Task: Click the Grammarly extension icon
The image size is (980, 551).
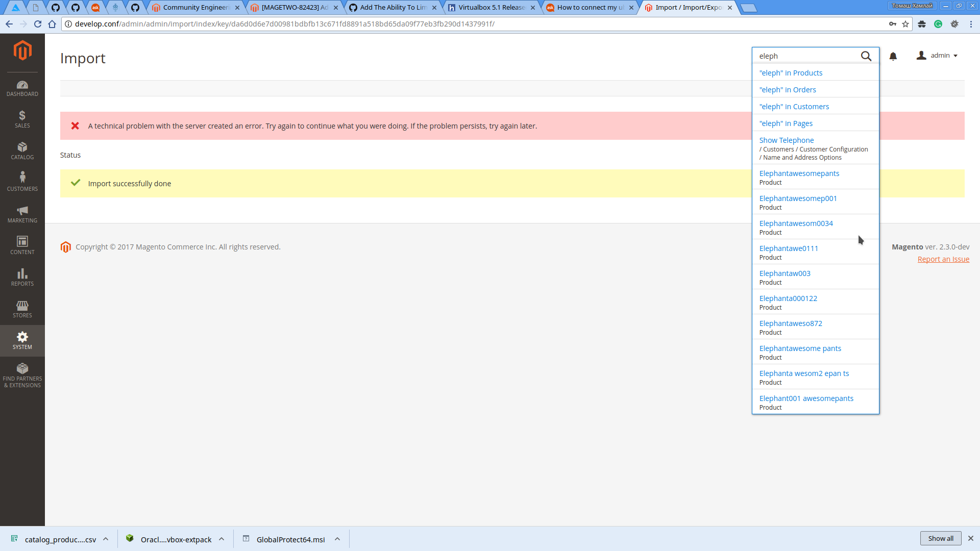Action: 938,24
